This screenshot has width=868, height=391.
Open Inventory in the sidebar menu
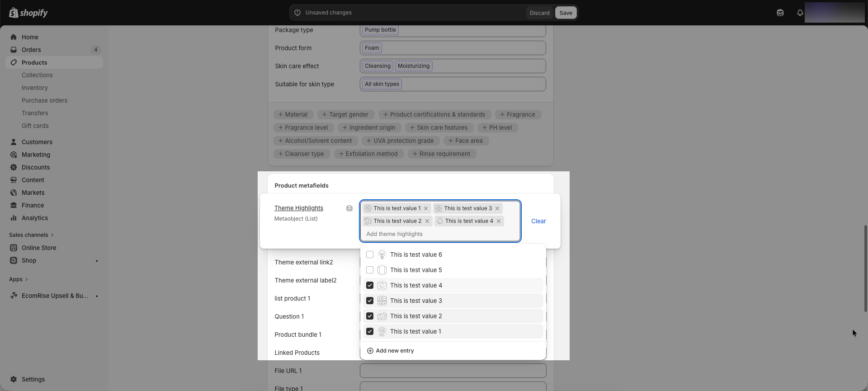pyautogui.click(x=34, y=88)
